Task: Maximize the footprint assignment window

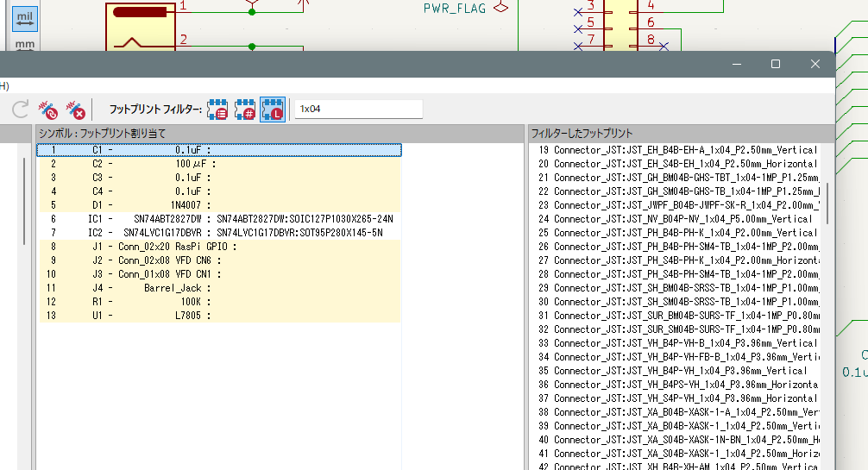Action: 776,64
